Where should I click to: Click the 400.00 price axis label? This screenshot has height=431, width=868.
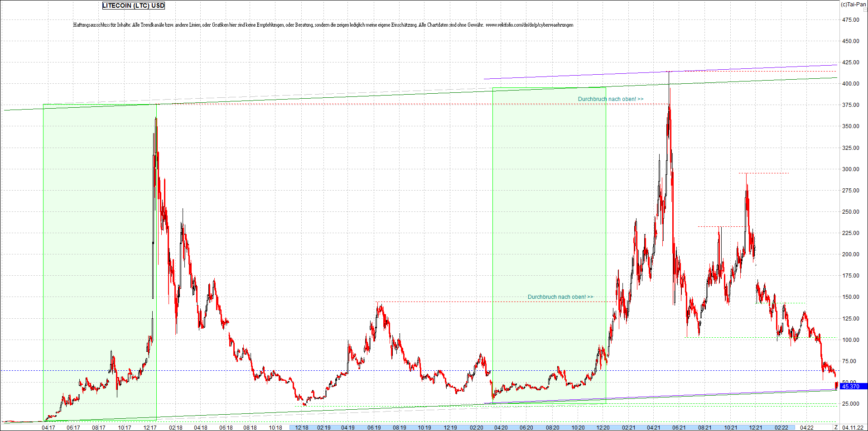pyautogui.click(x=850, y=84)
